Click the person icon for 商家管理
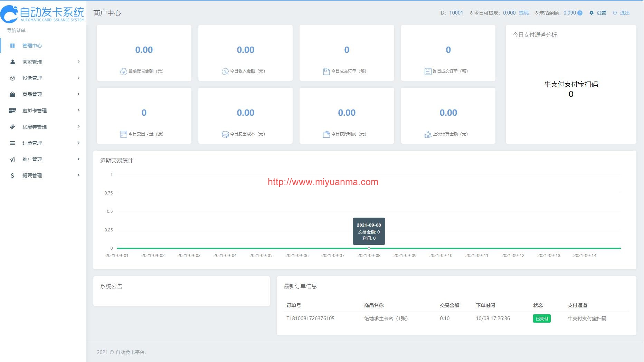Viewport: 644px width, 362px height. pos(12,62)
